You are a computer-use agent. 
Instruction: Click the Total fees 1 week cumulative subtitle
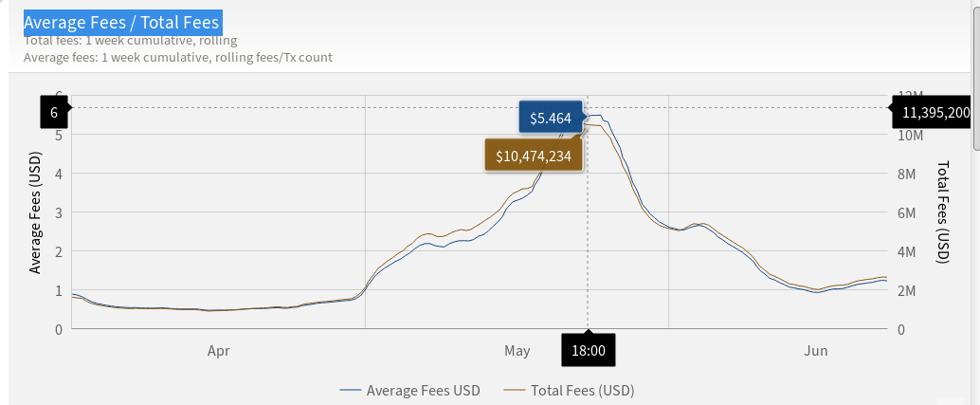click(131, 41)
